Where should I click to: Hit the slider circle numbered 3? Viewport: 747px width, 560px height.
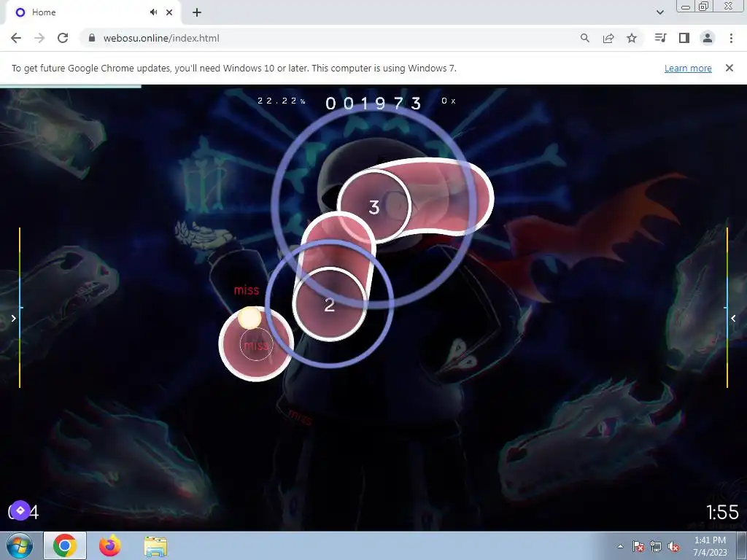click(374, 206)
